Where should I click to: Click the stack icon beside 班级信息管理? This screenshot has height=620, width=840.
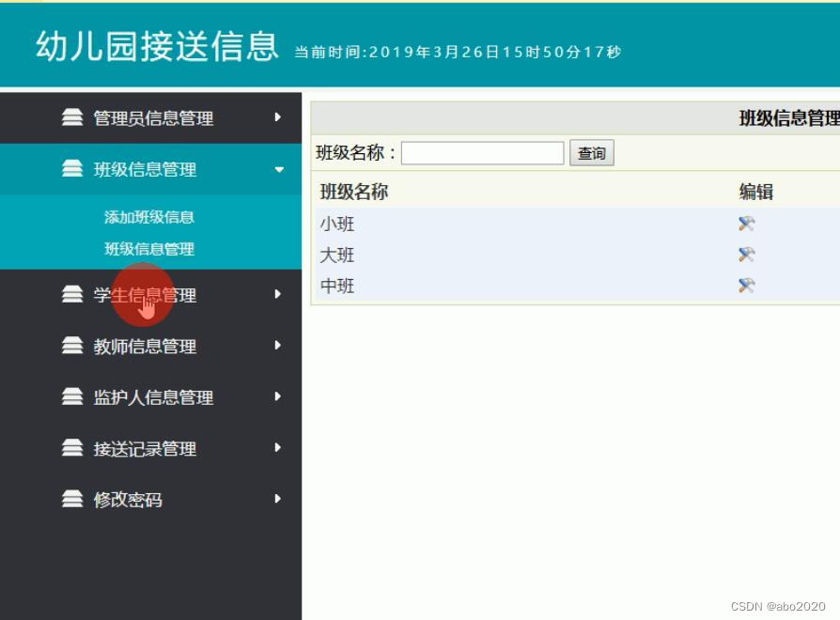click(72, 168)
